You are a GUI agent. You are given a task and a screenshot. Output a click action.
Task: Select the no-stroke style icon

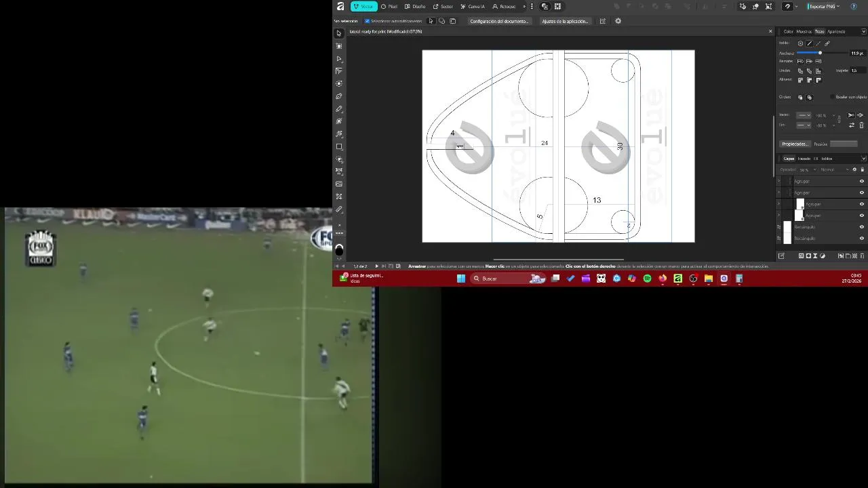800,43
